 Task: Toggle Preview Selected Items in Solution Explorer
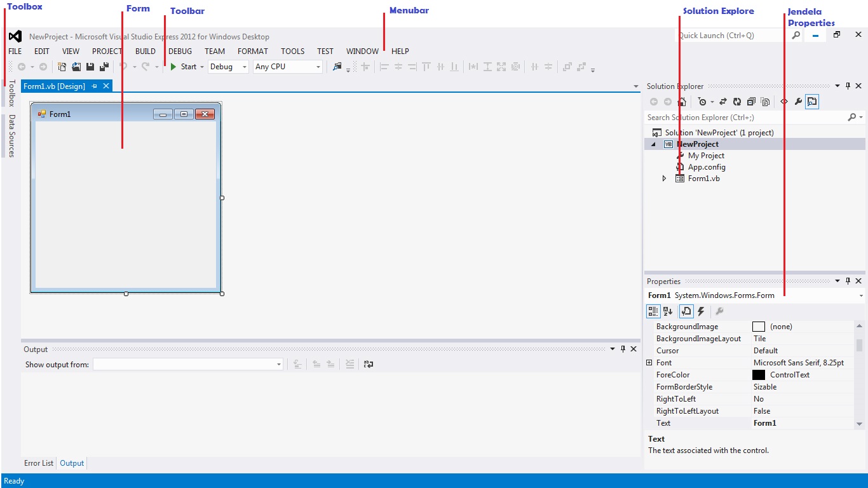click(812, 102)
